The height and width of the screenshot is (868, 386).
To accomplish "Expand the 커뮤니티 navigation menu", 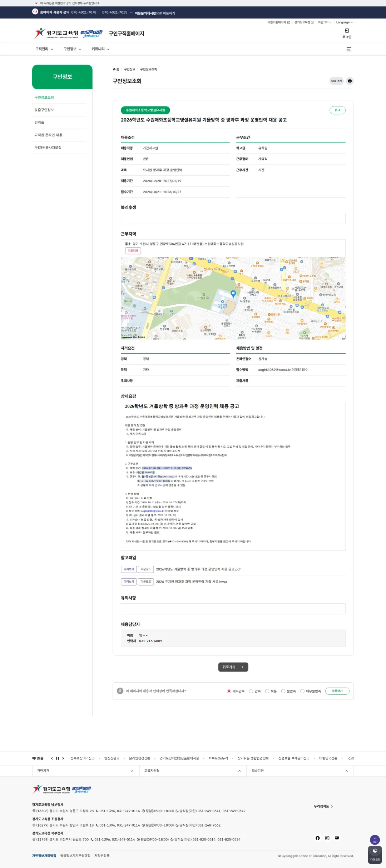I will coord(100,49).
